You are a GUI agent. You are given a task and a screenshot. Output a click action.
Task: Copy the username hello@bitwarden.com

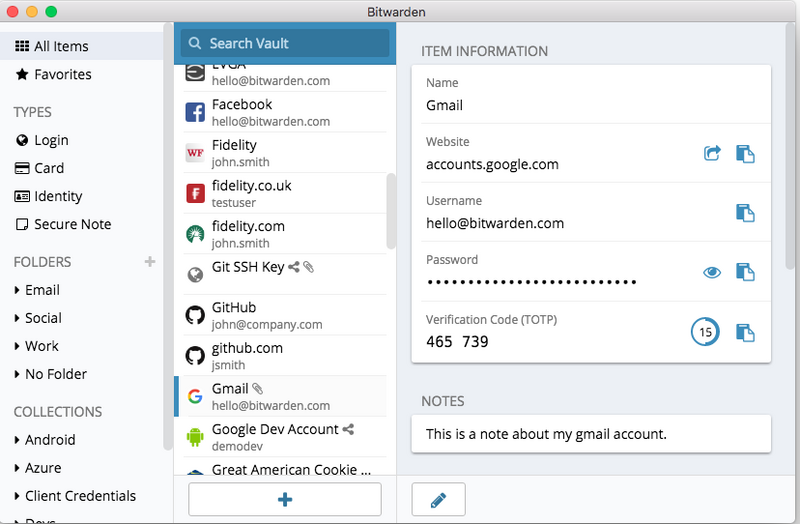click(745, 212)
